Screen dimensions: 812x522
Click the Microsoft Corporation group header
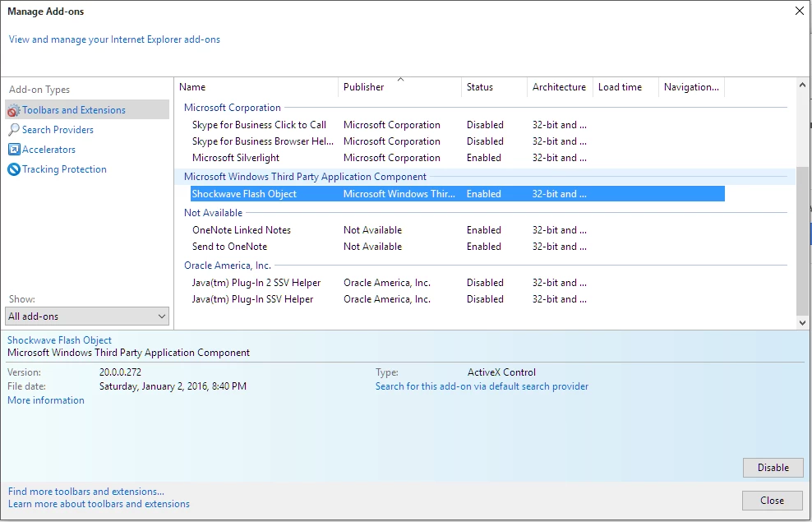click(x=232, y=108)
